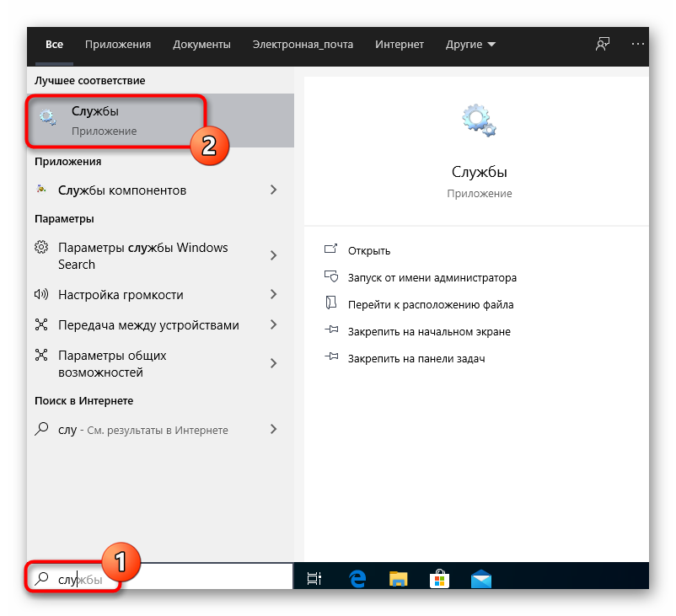676x616 pixels.
Task: Click the large Службы gear icon in preview
Action: 479,120
